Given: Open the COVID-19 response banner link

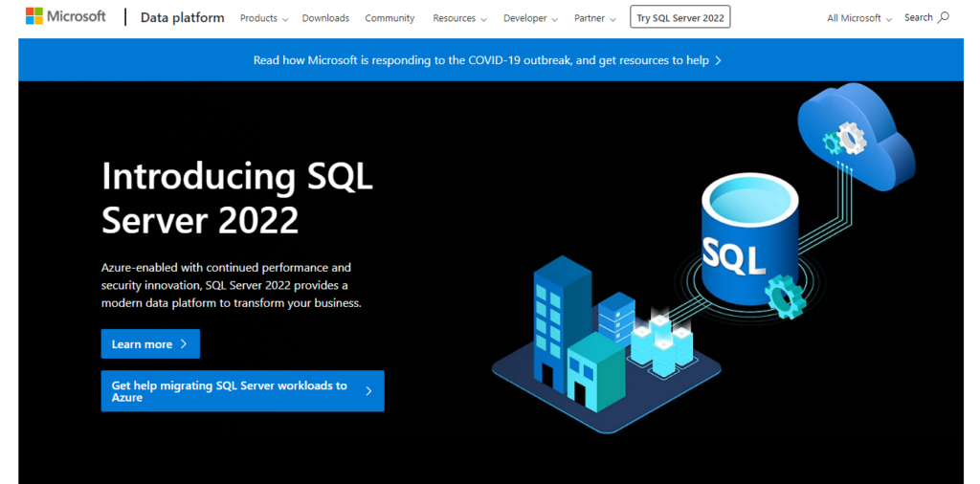Looking at the screenshot, I should 487,60.
